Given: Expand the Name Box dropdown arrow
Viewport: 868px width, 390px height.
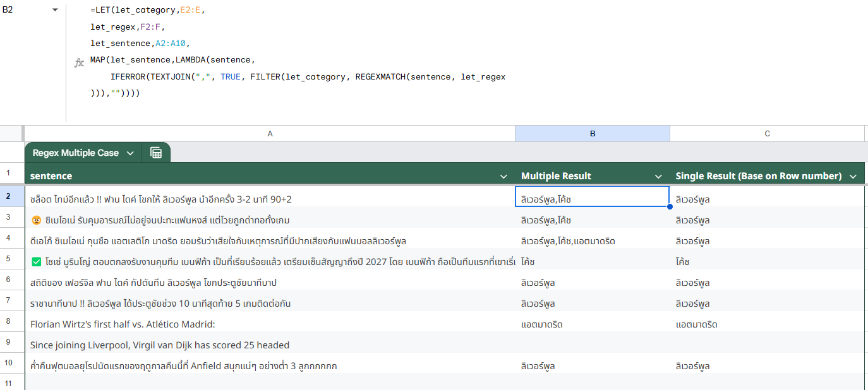Looking at the screenshot, I should pos(54,10).
